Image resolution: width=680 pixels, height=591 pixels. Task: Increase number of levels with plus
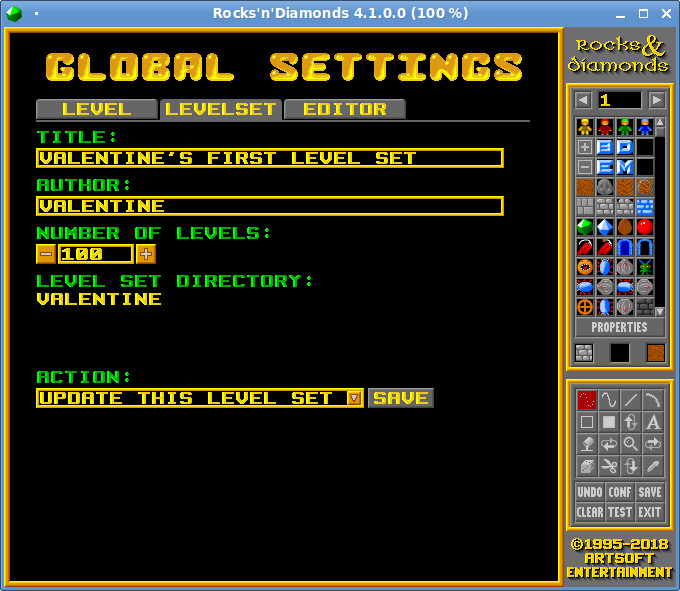(146, 254)
